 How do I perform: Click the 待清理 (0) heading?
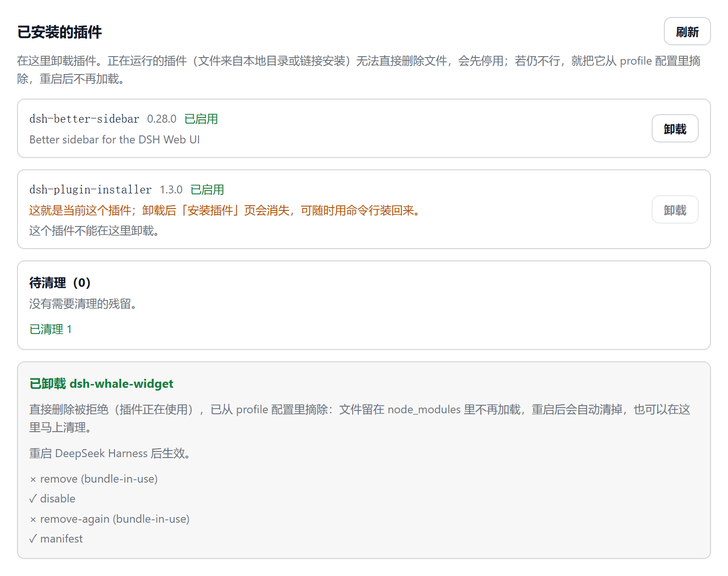pyautogui.click(x=60, y=283)
